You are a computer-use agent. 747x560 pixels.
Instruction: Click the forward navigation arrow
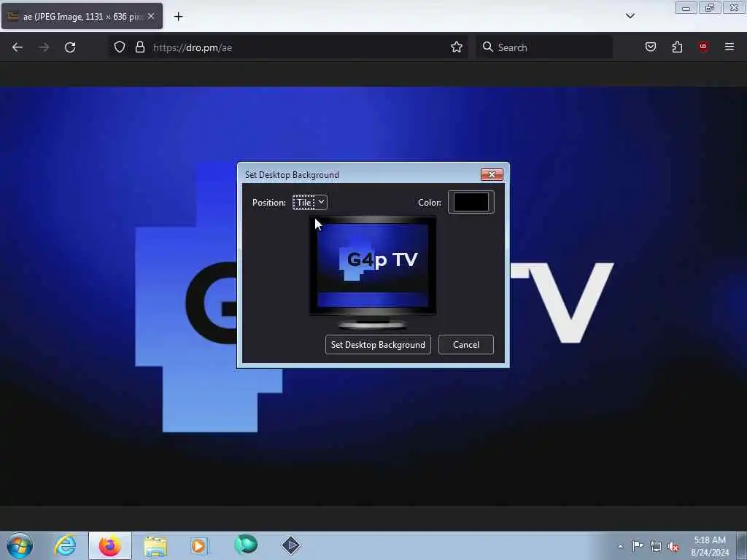click(44, 47)
